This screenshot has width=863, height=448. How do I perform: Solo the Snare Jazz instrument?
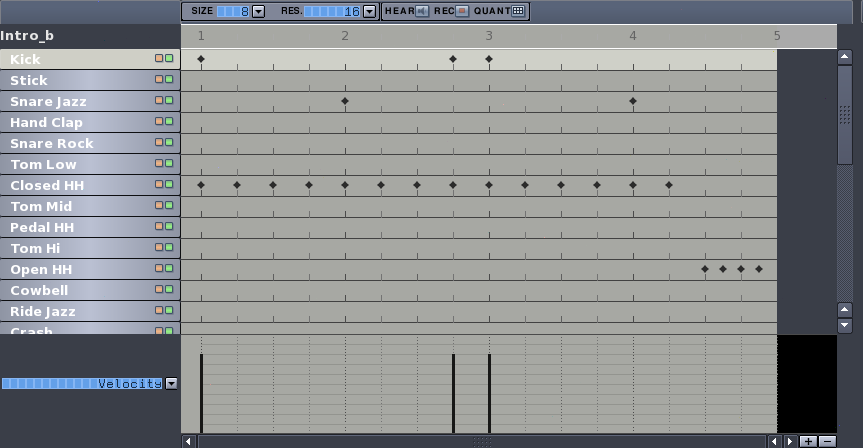pyautogui.click(x=169, y=101)
